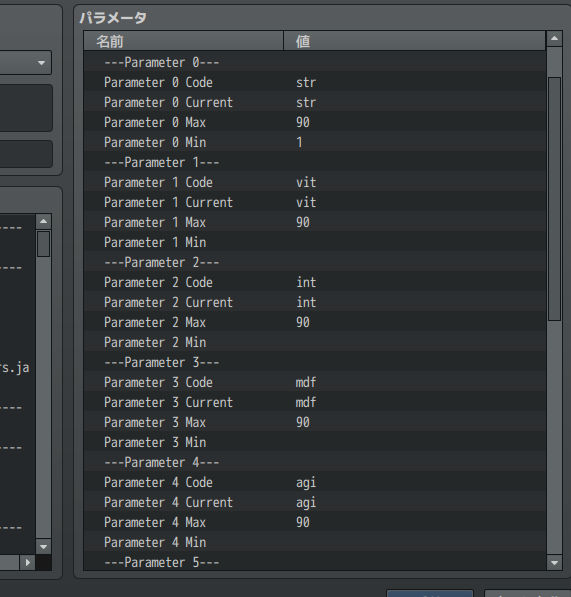Click the parameter list vertical scrollbar thumb
The width and height of the screenshot is (571, 597).
point(554,199)
